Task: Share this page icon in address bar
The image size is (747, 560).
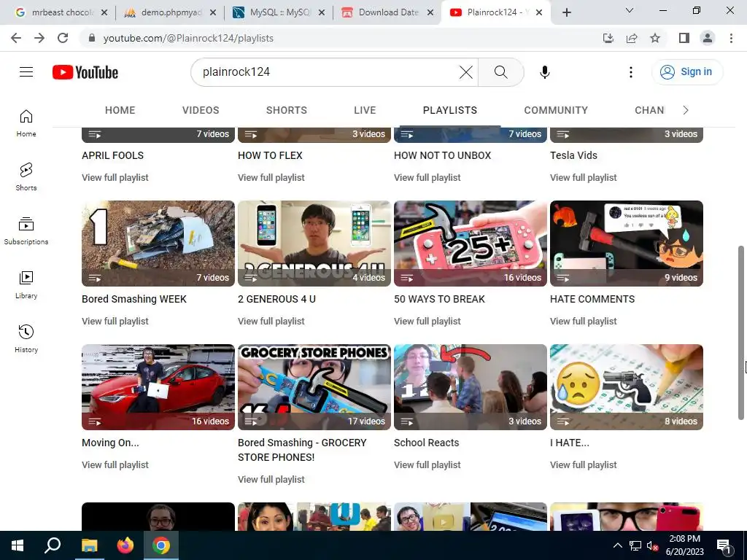Action: click(x=632, y=38)
